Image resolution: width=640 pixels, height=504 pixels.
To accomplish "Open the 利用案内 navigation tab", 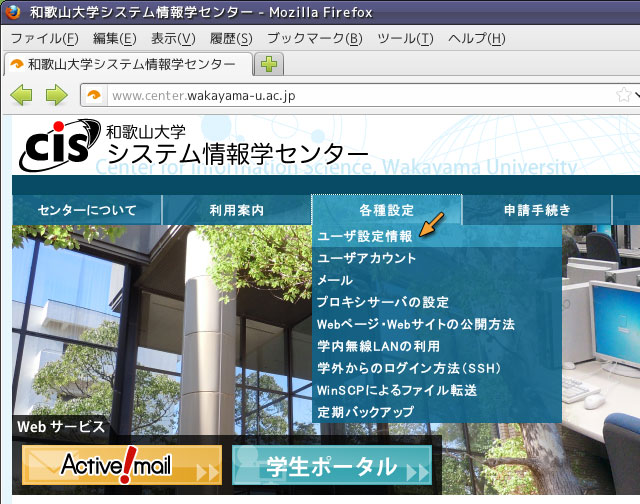I will pos(237,210).
